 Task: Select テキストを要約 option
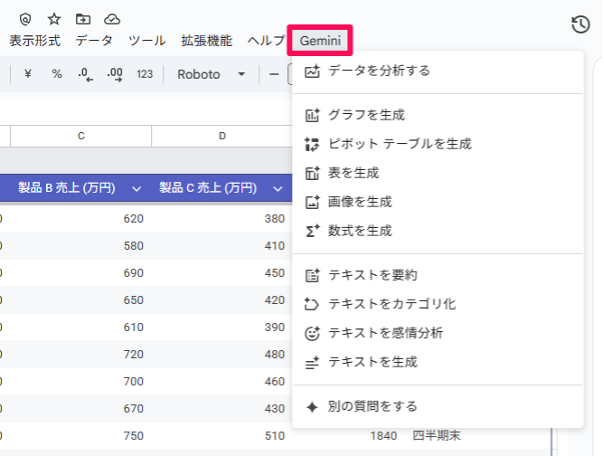coord(438,275)
